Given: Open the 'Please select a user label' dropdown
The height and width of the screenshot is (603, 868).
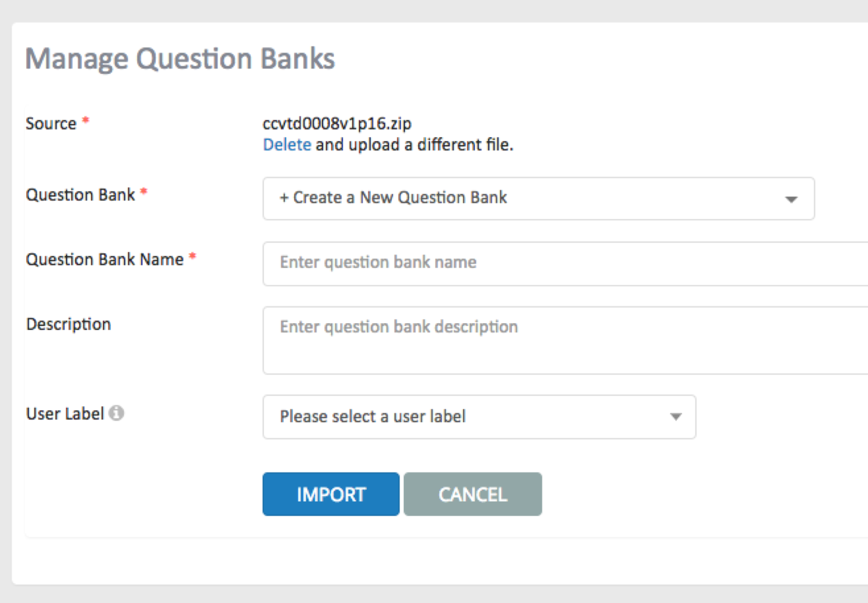Looking at the screenshot, I should pyautogui.click(x=479, y=417).
